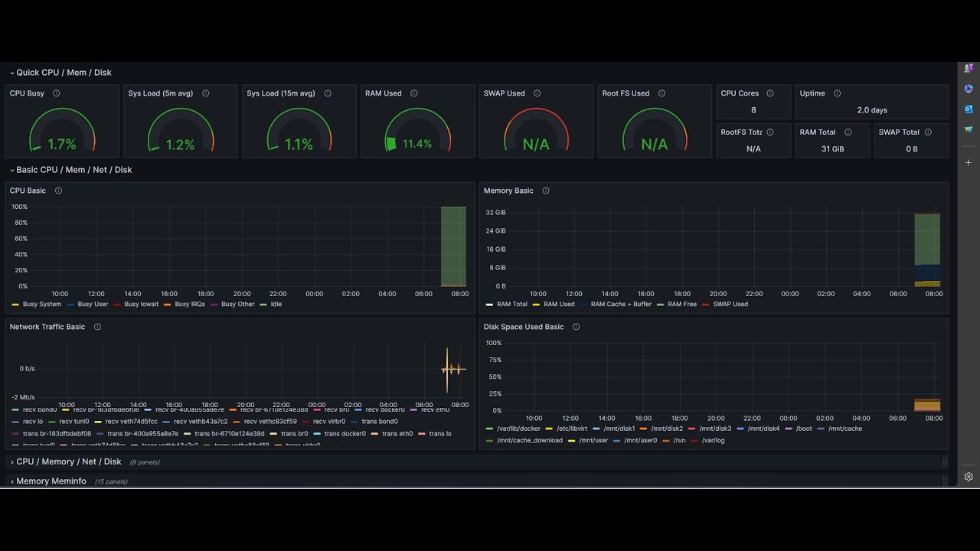
Task: Open the Uptime info icon
Action: click(x=837, y=93)
